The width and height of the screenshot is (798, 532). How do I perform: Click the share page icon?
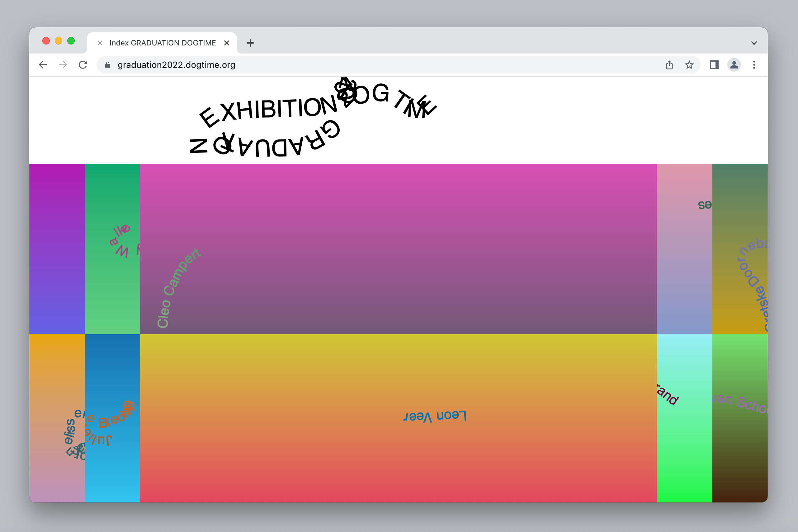click(x=669, y=65)
